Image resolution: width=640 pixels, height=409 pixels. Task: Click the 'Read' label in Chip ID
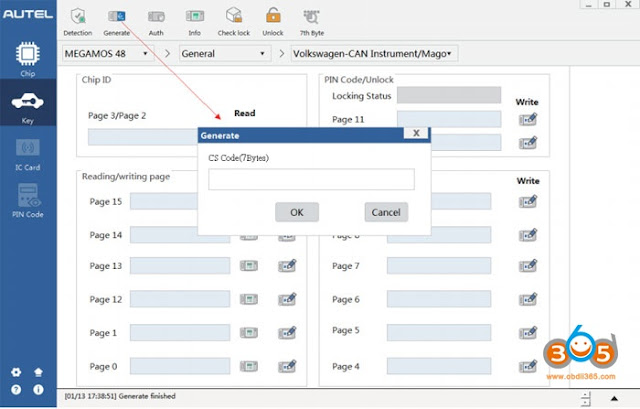[x=244, y=113]
